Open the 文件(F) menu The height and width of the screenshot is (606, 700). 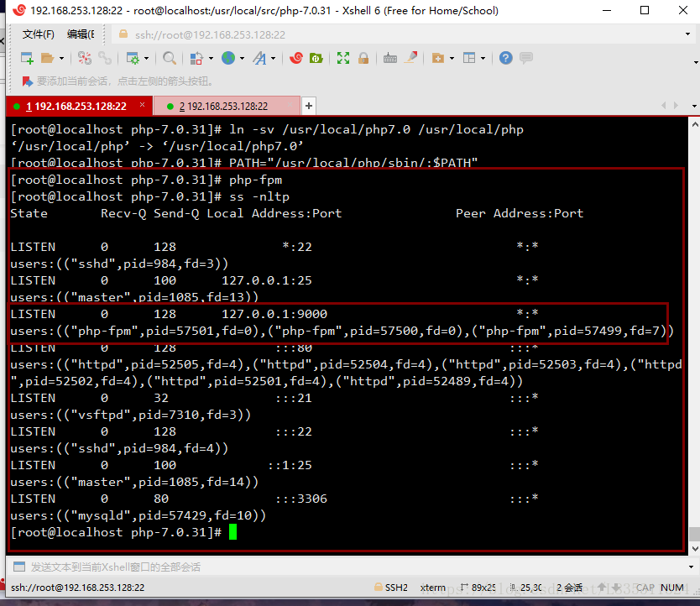[39, 34]
